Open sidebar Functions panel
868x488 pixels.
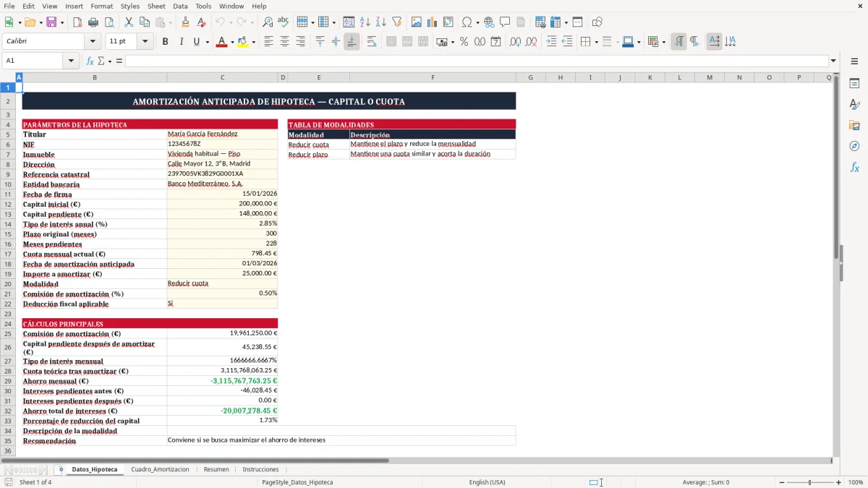point(854,167)
